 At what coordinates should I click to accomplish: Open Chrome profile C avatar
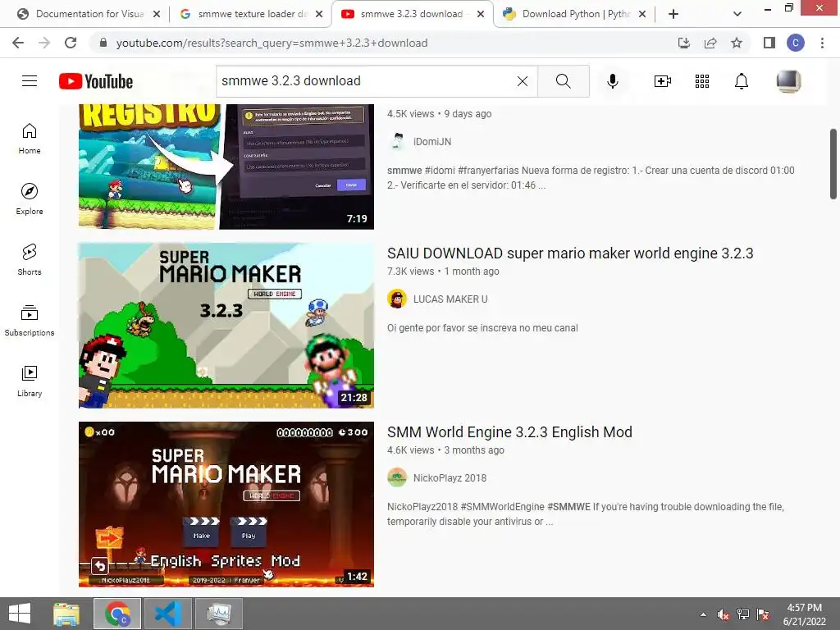point(796,43)
